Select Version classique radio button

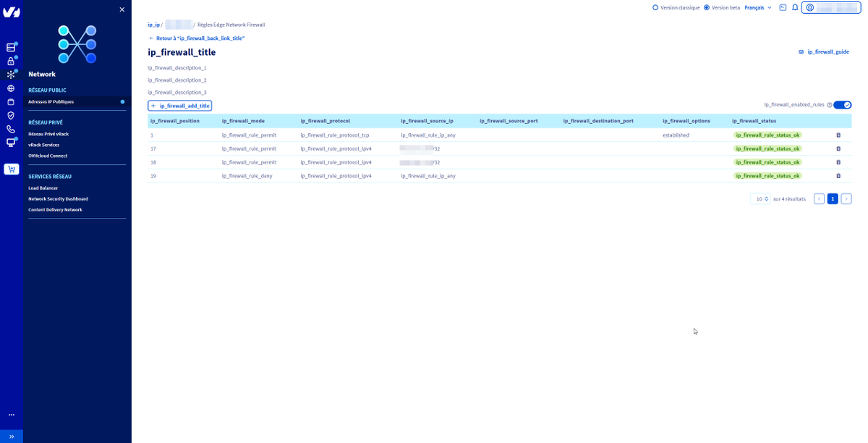pos(655,8)
